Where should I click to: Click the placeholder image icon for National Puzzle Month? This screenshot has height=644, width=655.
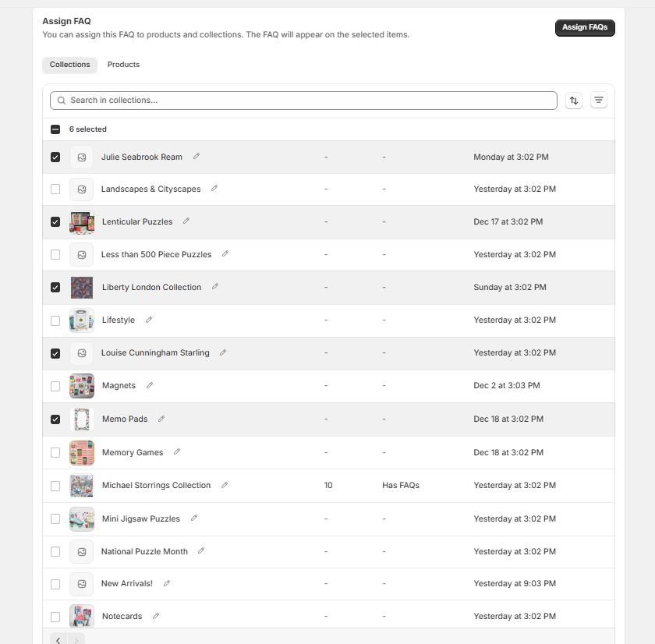tap(81, 551)
